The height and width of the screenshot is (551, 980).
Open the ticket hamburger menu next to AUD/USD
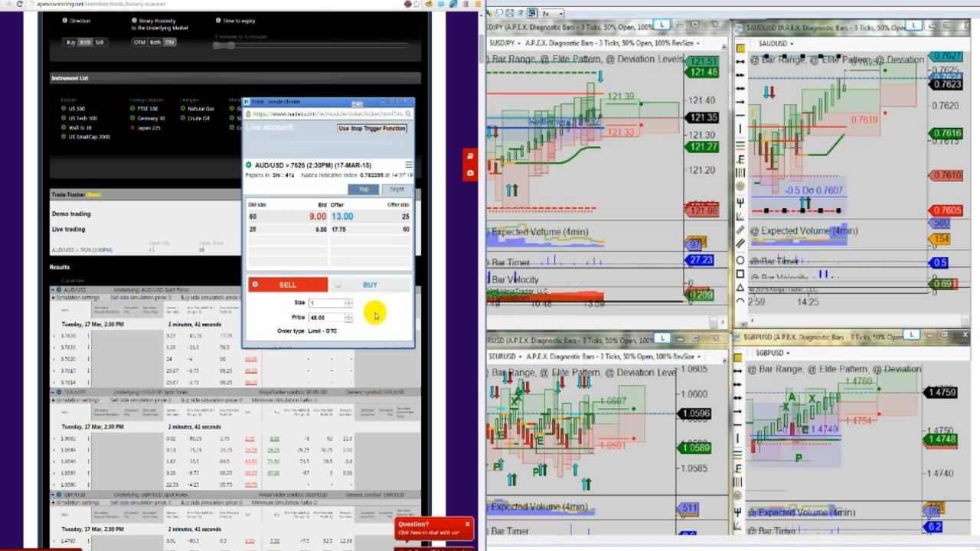409,165
